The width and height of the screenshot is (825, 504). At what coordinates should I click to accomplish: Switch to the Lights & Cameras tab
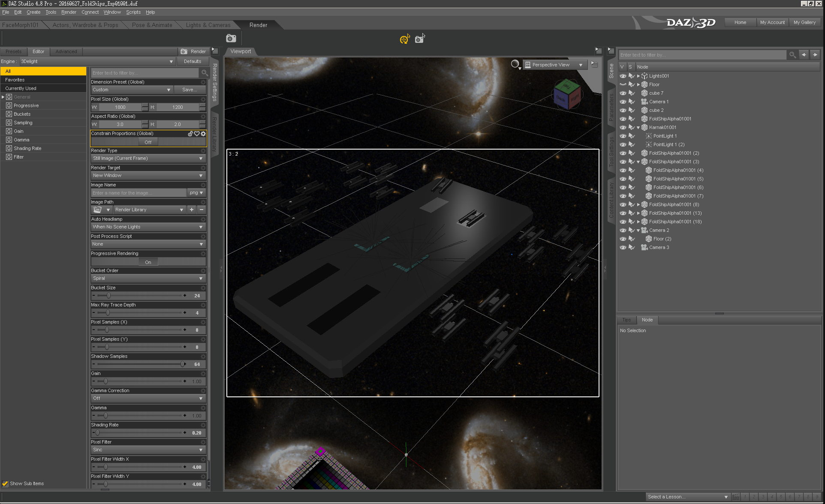click(208, 25)
